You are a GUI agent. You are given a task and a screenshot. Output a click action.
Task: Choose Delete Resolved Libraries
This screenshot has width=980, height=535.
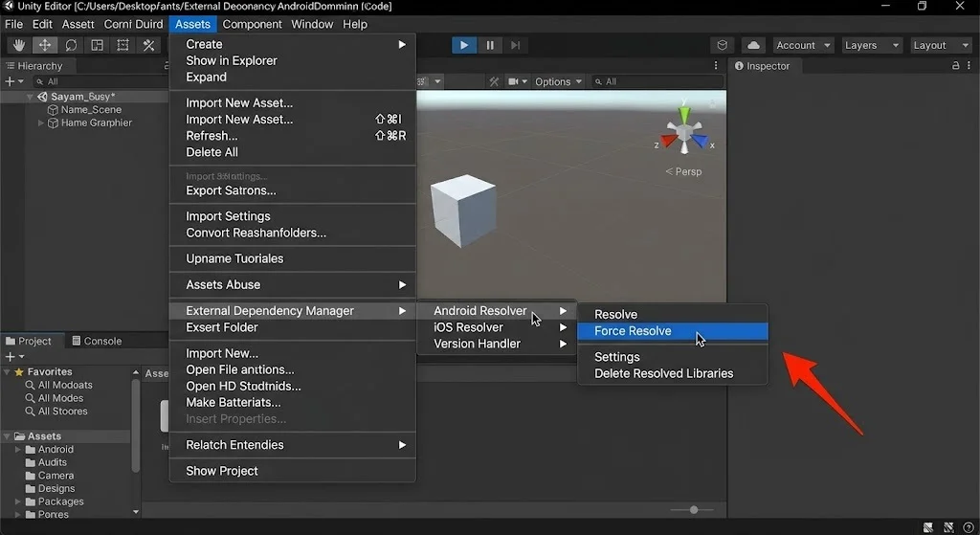[673, 373]
